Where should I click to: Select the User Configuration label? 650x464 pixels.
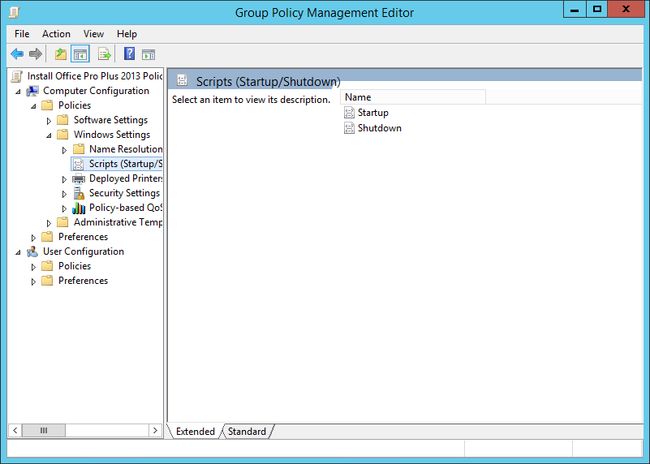[x=83, y=252]
